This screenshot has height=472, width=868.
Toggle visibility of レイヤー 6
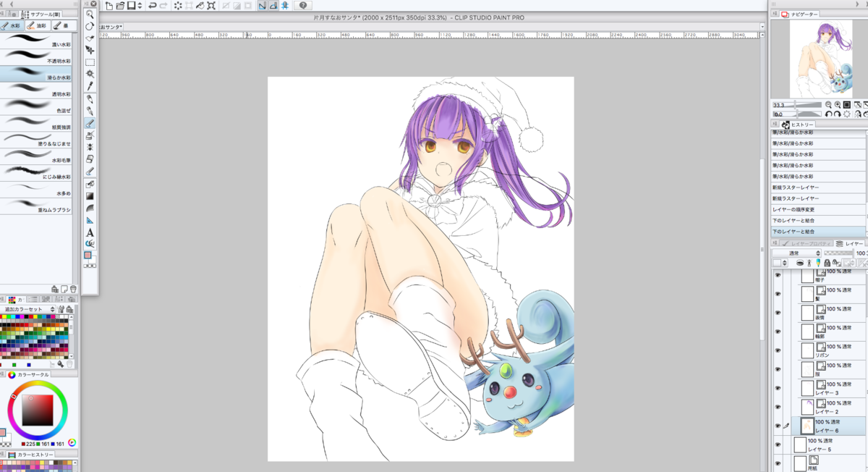tap(778, 426)
